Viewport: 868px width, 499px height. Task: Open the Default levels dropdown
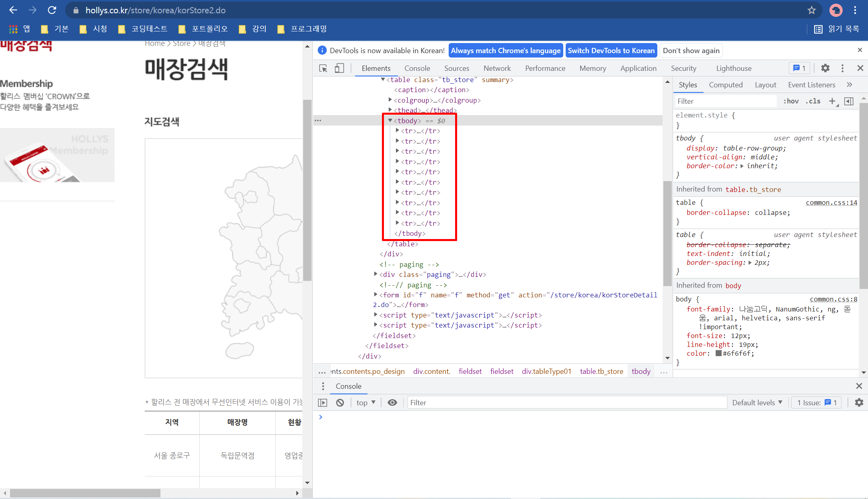click(757, 402)
